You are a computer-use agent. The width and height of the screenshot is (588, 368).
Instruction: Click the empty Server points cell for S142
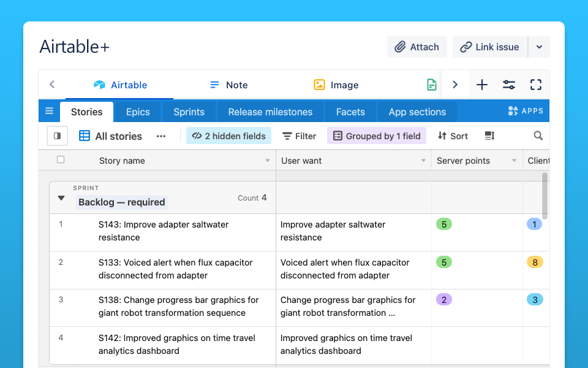pyautogui.click(x=477, y=345)
